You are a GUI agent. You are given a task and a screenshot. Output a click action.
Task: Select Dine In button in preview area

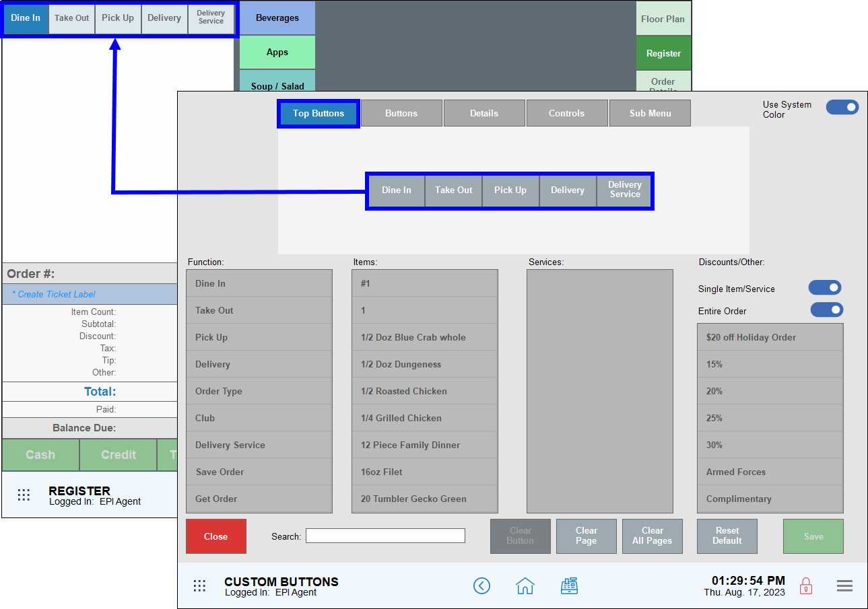(397, 190)
